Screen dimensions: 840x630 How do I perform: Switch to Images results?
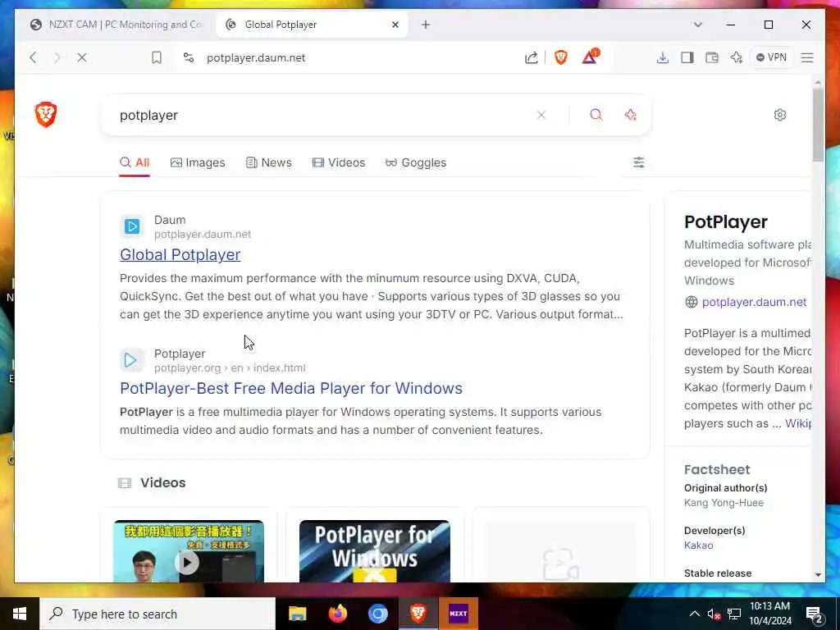click(x=198, y=162)
